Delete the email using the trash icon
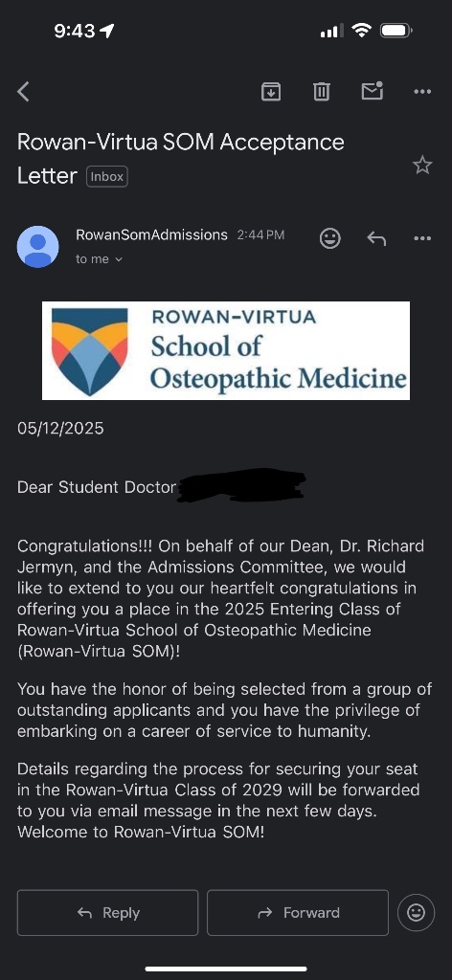 322,92
